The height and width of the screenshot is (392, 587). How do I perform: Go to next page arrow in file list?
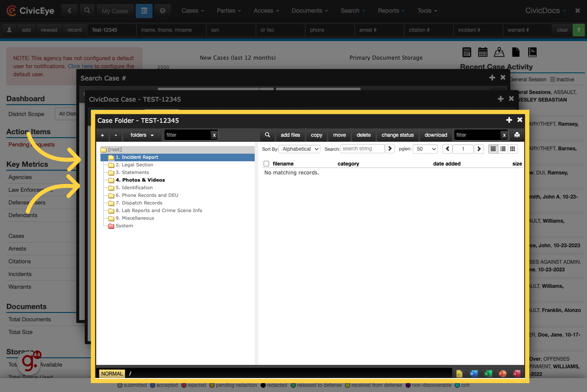coord(479,149)
